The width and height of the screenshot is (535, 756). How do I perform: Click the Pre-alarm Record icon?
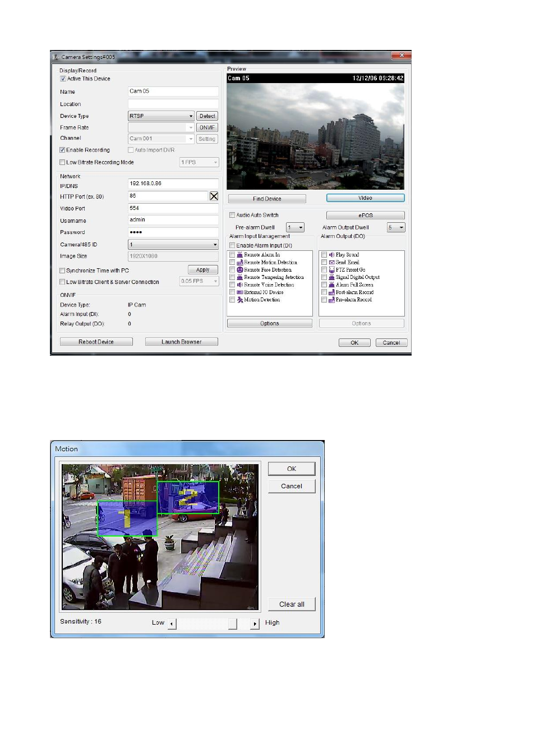(x=331, y=300)
